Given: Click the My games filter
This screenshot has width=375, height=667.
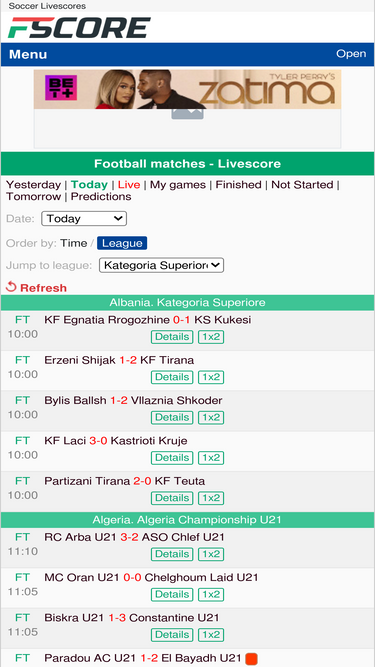Looking at the screenshot, I should pos(178,185).
